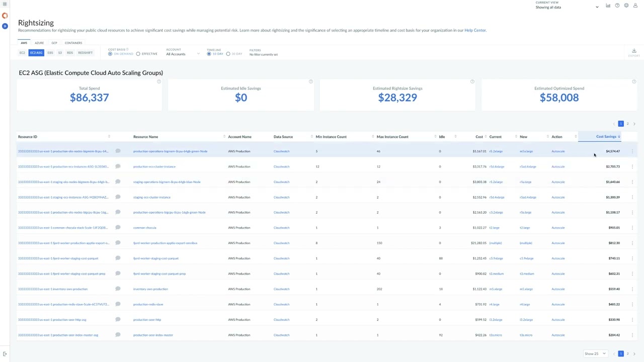Select the EBS service tab
Screen dimensions: 644x362
50,53
